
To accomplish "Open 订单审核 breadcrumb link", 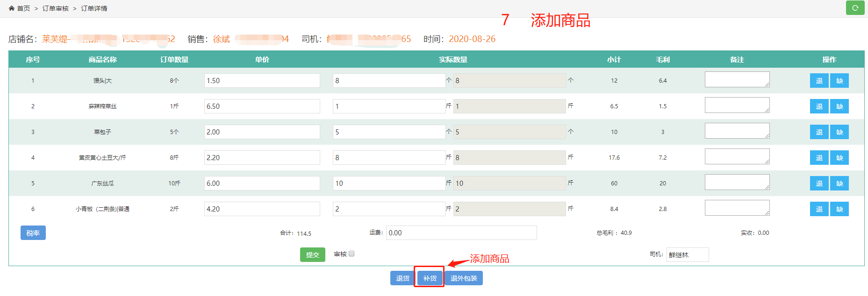I will tap(56, 8).
